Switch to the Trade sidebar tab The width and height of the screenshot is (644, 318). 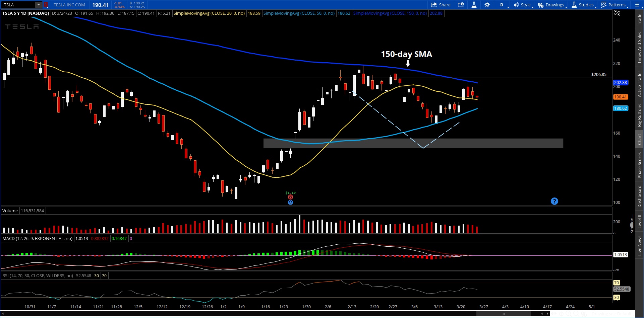click(640, 19)
